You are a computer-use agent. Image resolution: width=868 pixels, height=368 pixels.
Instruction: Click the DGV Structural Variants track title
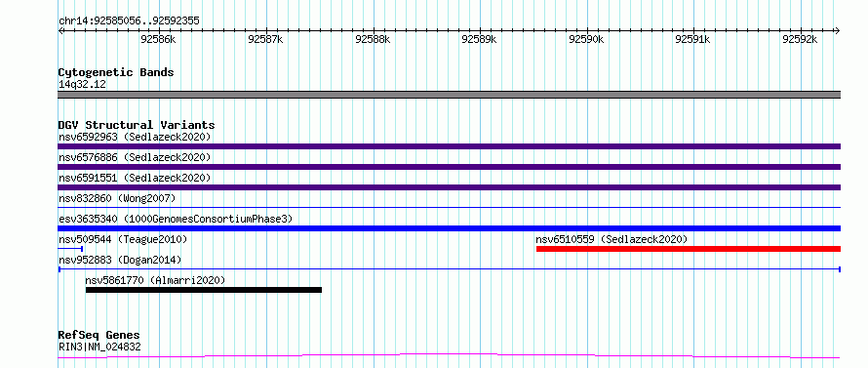click(x=137, y=125)
